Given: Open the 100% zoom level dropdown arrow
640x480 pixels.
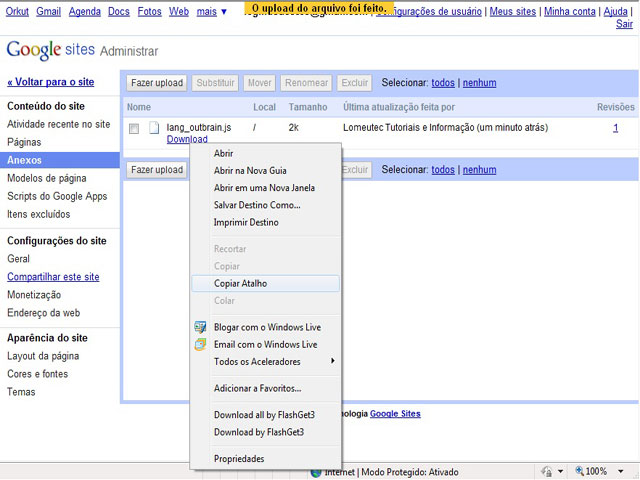Looking at the screenshot, I should [x=620, y=471].
